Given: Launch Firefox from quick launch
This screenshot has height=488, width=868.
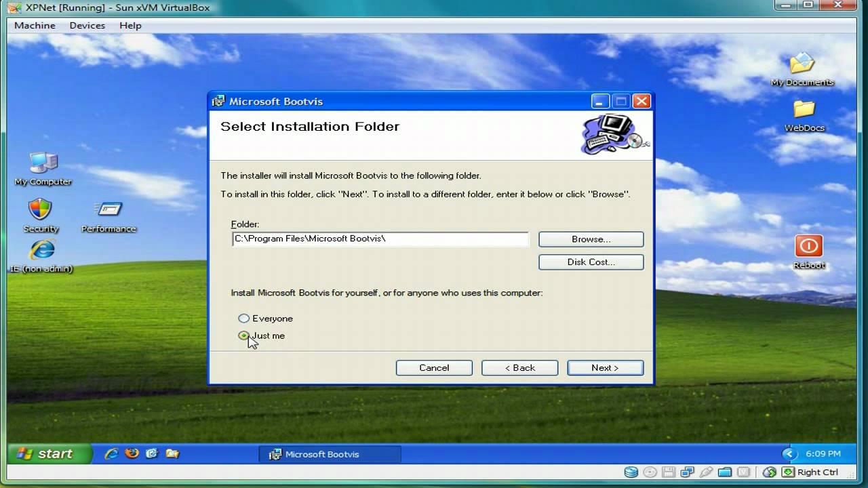Looking at the screenshot, I should pos(132,453).
